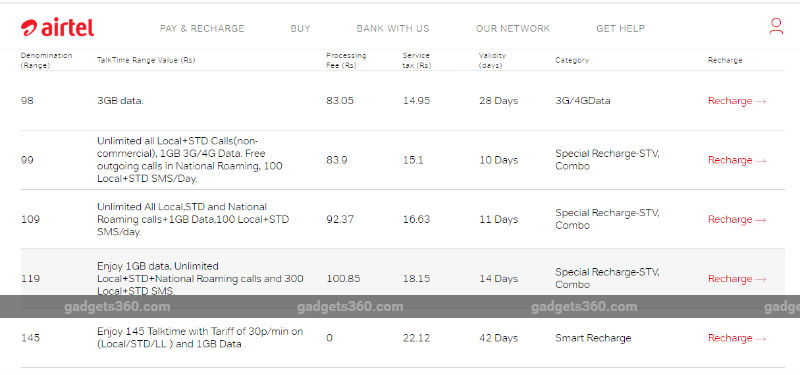800x375 pixels.
Task: Recharge the 98 3GB data plan
Action: click(737, 101)
